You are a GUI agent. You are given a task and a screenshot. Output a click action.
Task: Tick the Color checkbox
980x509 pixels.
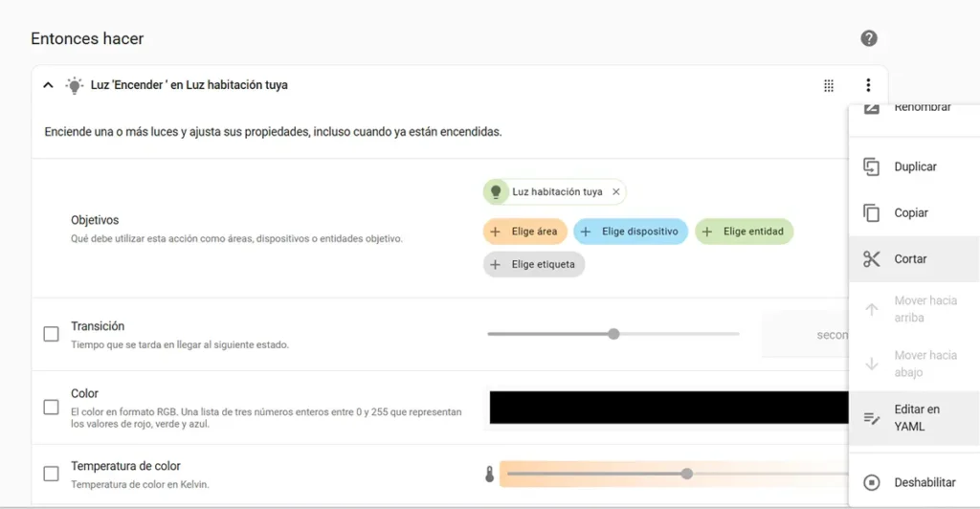coord(52,407)
